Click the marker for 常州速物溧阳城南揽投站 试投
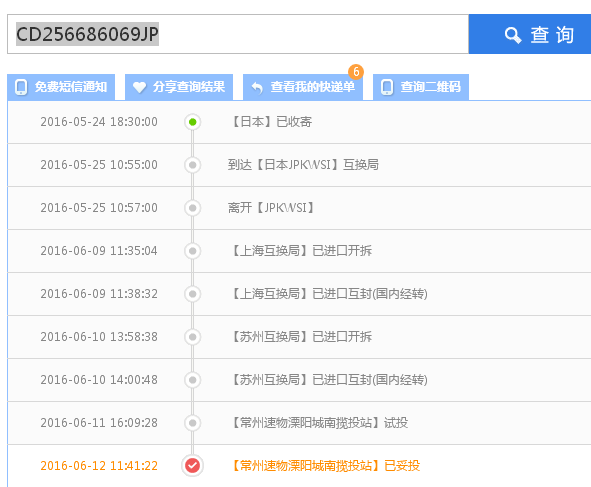Screen dimensions: 591x487 [x=193, y=423]
